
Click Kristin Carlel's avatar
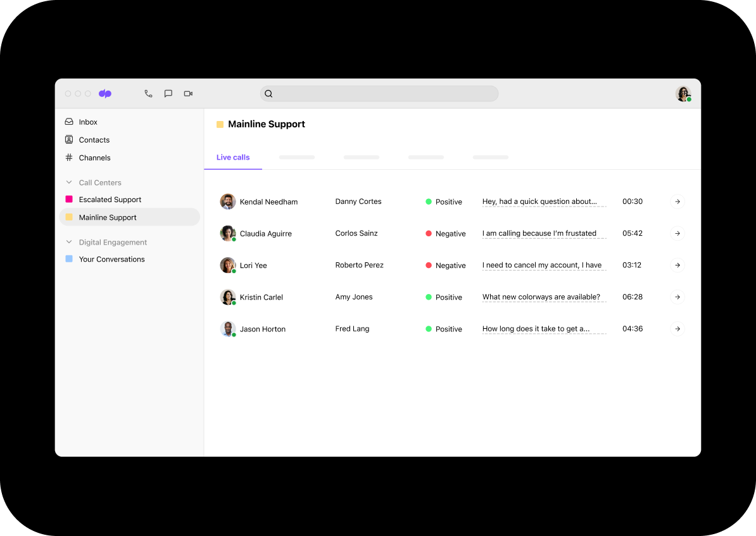[227, 297]
